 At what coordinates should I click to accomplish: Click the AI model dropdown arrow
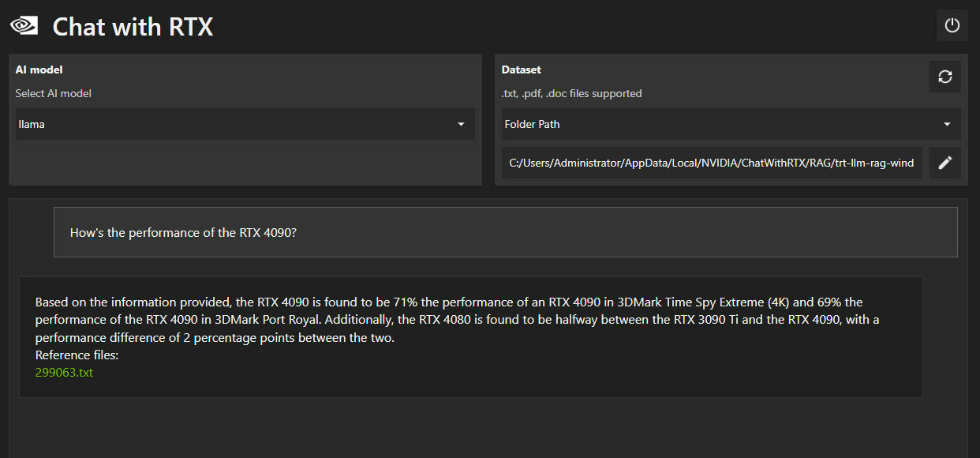[461, 124]
